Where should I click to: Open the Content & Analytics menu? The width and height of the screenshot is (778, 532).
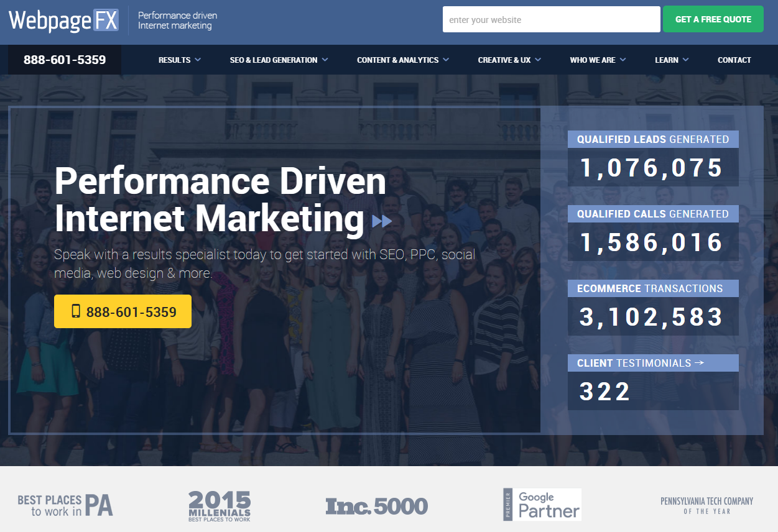403,60
